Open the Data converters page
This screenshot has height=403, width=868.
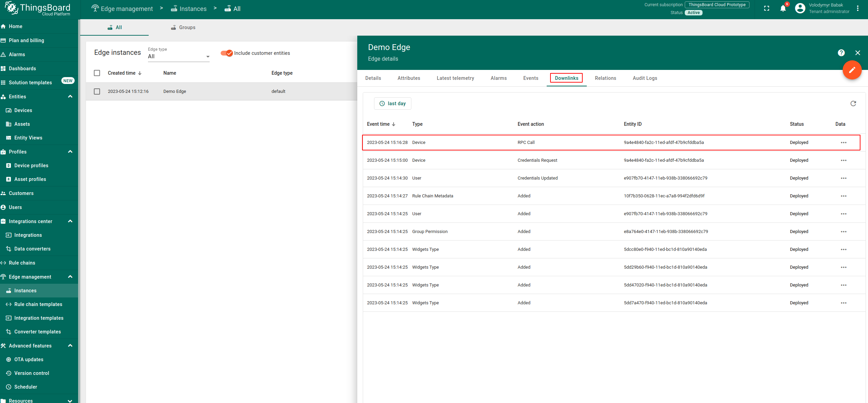[x=32, y=249]
